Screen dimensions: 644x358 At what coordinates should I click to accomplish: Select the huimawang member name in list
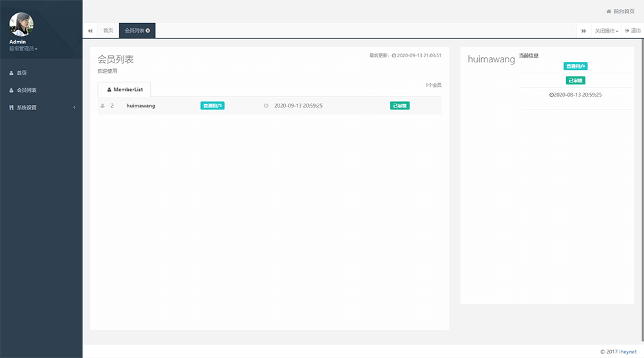(140, 106)
